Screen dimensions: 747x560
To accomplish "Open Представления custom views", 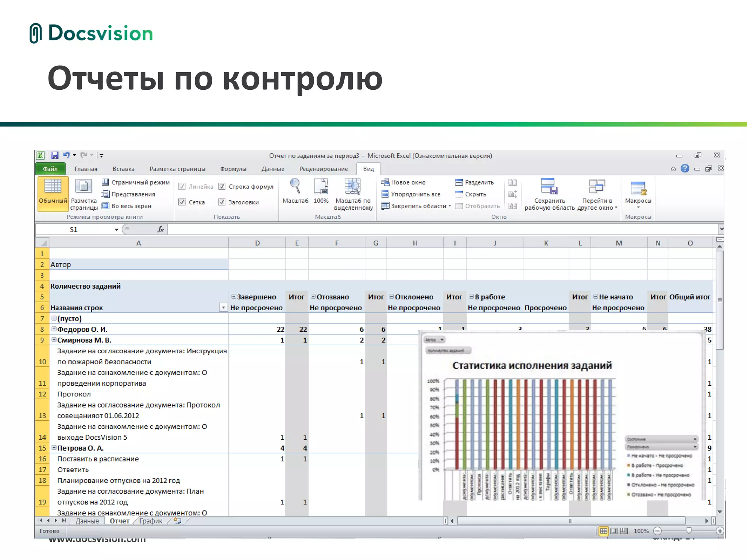I will pyautogui.click(x=128, y=194).
